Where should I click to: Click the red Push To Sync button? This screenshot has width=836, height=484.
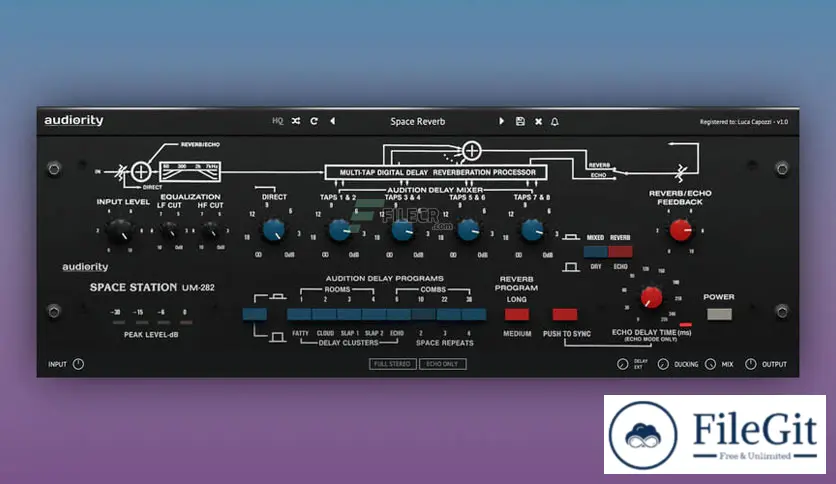[x=565, y=314]
